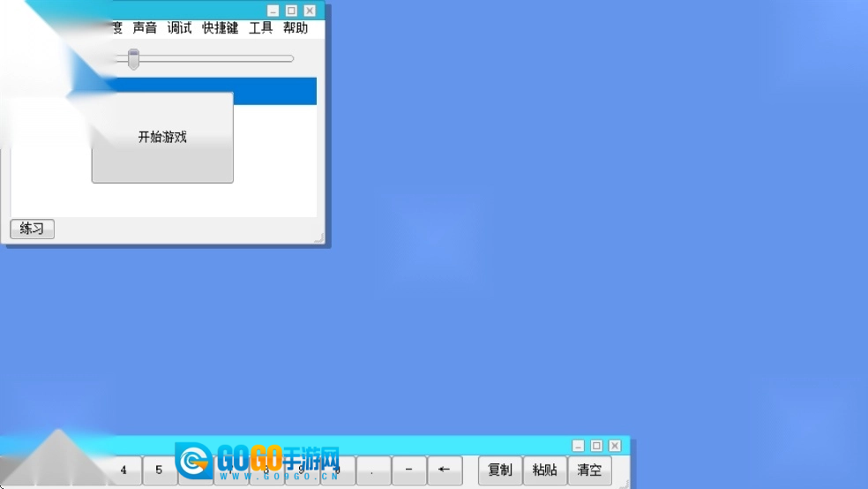Viewport: 868px width, 489px height.
Task: Open the 快捷键 menu
Action: 220,28
